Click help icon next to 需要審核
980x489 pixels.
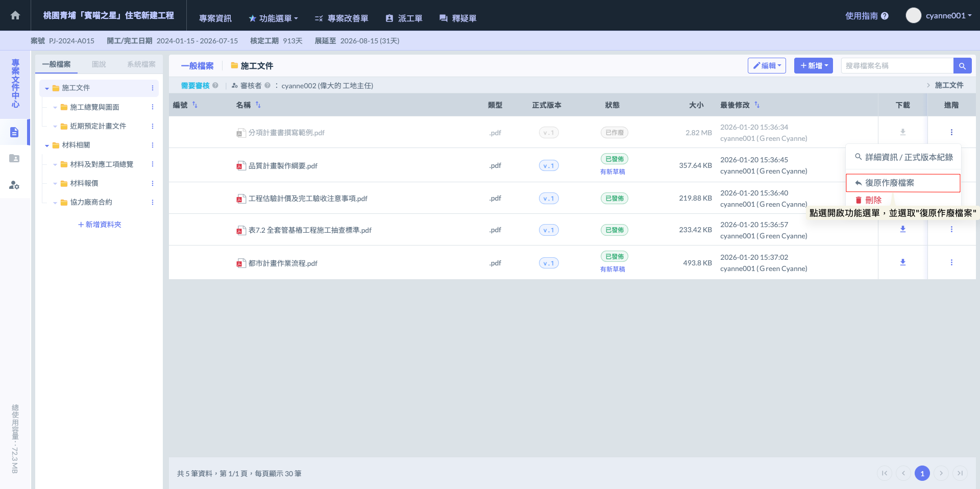(215, 86)
